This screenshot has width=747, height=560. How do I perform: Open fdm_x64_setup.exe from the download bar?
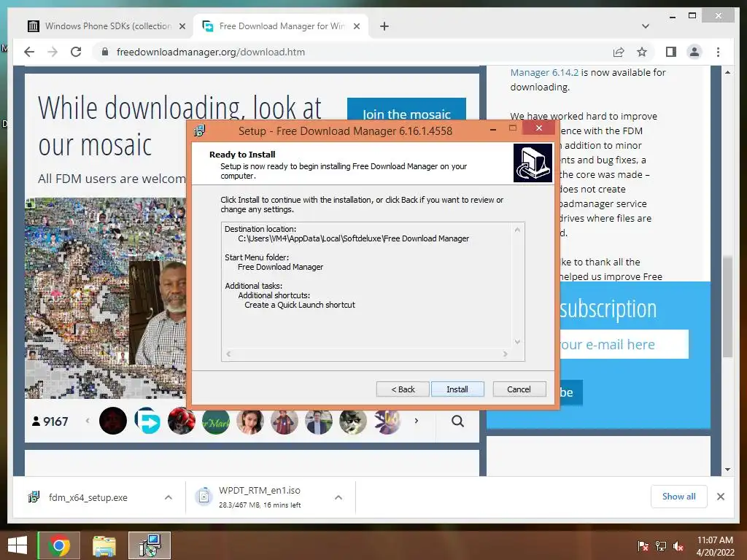pos(88,497)
